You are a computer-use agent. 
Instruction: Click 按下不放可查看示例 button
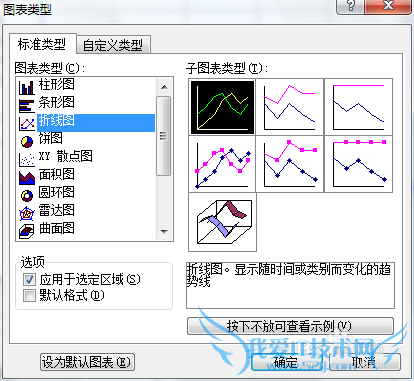290,326
